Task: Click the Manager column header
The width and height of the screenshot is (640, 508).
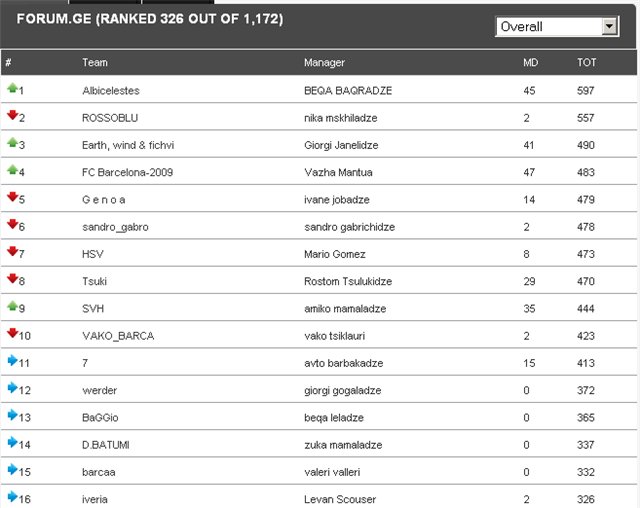Action: coord(324,62)
